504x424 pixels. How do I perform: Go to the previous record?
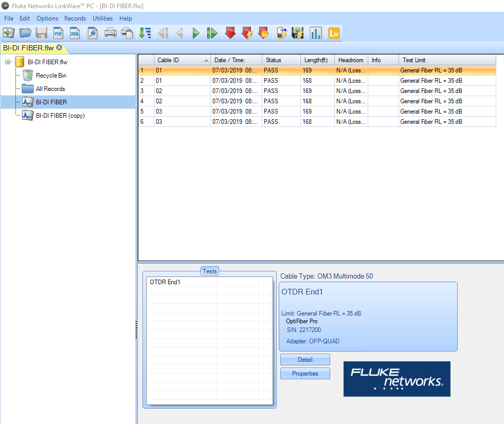coord(179,33)
